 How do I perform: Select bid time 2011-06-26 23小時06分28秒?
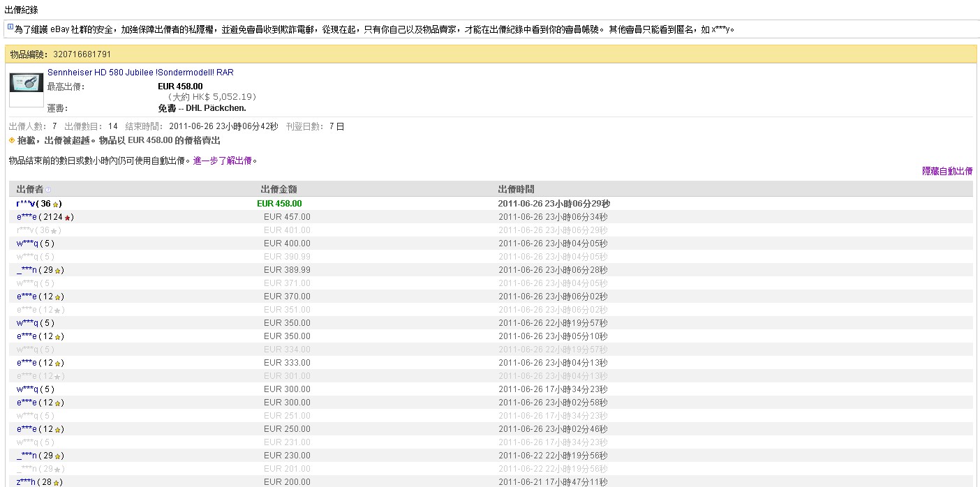click(553, 270)
